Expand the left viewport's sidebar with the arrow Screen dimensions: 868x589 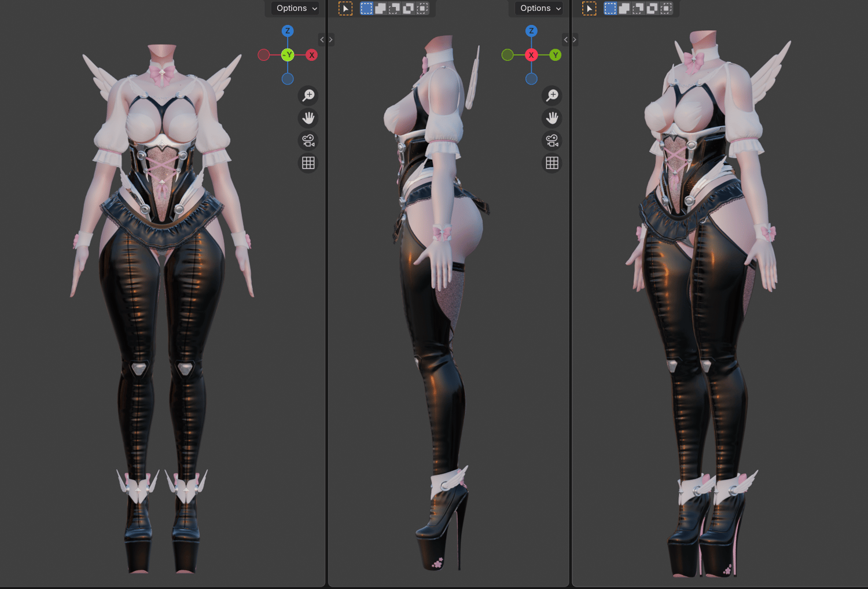pyautogui.click(x=322, y=40)
